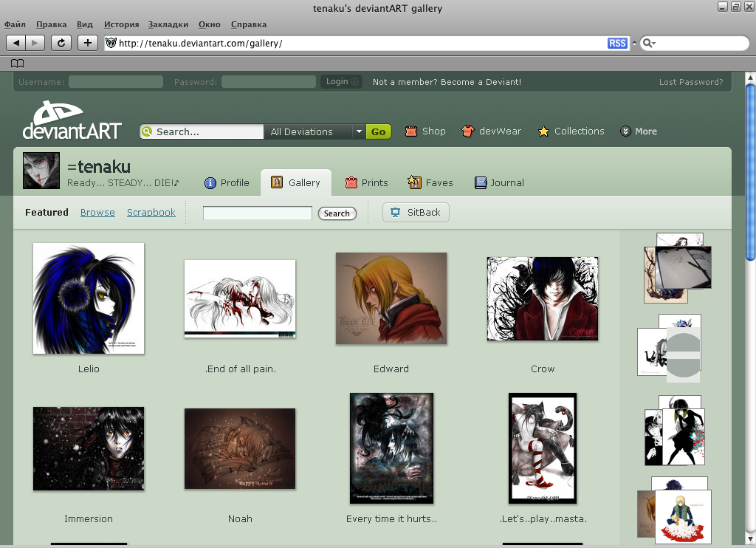Click the browser address bar URL
The height and width of the screenshot is (548, 756).
click(200, 44)
